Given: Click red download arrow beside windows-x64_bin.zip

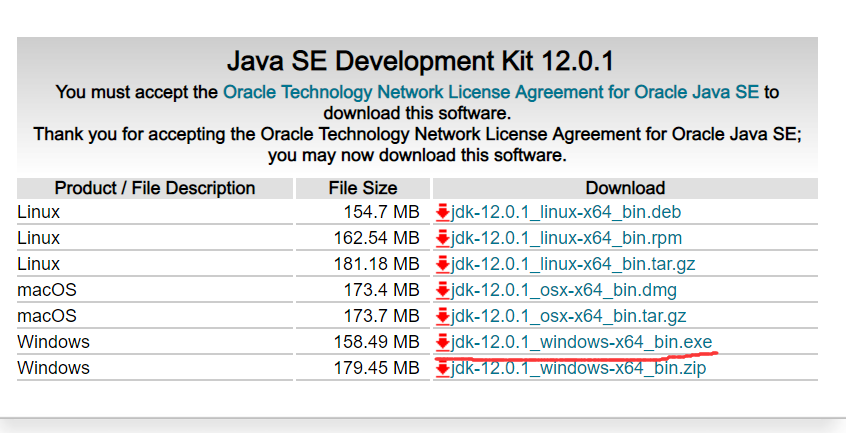Looking at the screenshot, I should 443,368.
